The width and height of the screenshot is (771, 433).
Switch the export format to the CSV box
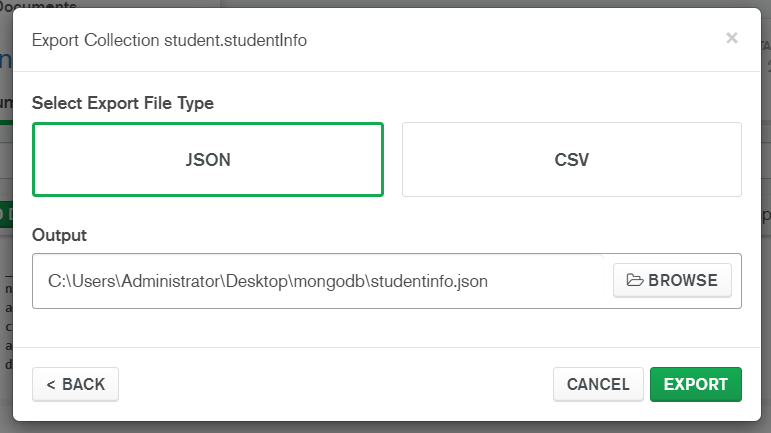point(571,160)
